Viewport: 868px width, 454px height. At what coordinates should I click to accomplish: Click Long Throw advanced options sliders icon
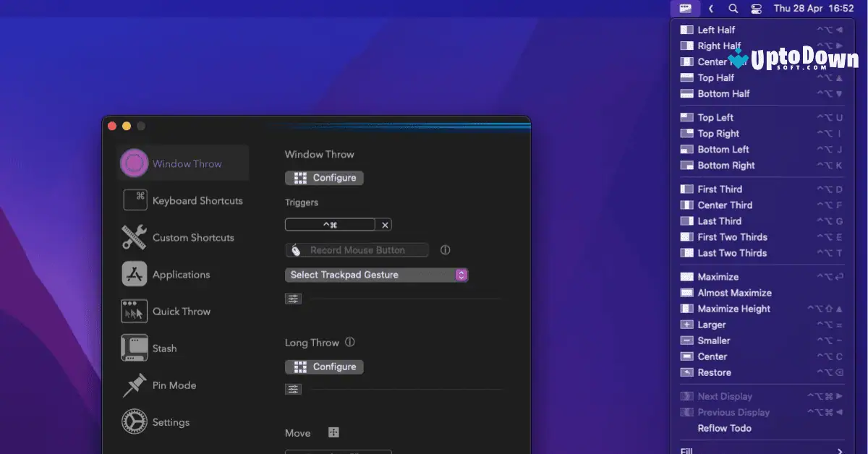coord(293,388)
